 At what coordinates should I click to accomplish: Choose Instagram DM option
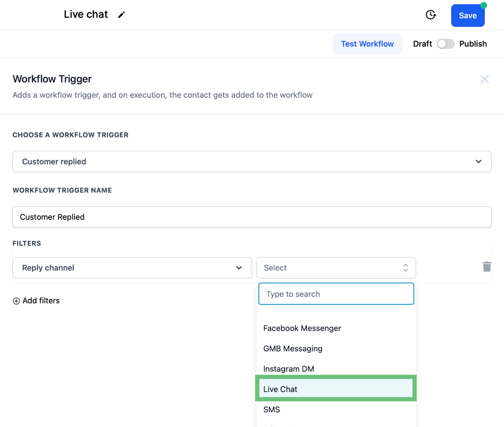[336, 369]
